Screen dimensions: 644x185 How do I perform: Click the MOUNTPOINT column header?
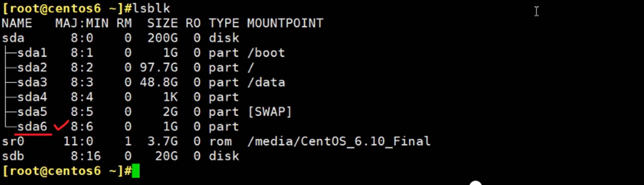tap(285, 23)
